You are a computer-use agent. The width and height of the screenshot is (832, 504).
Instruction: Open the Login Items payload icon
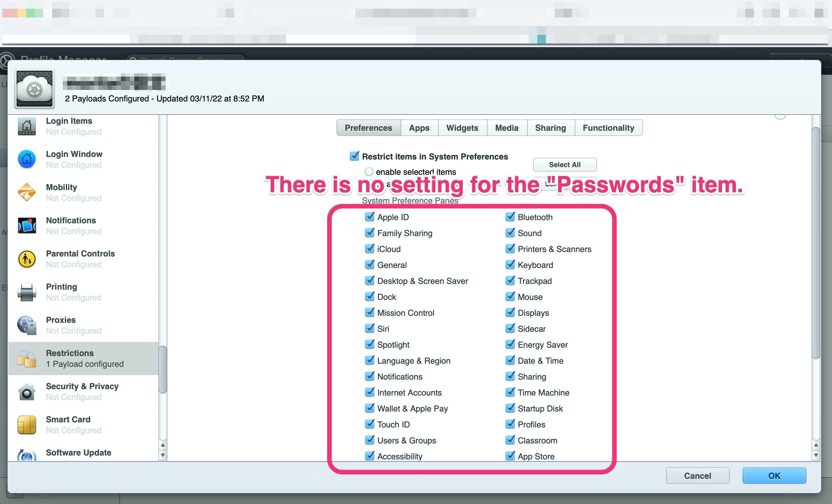coord(27,127)
